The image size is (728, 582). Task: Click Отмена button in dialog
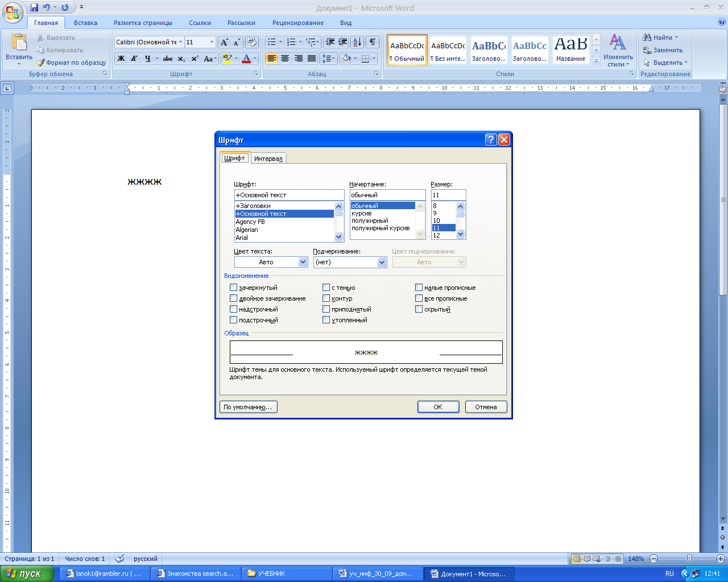pos(486,407)
